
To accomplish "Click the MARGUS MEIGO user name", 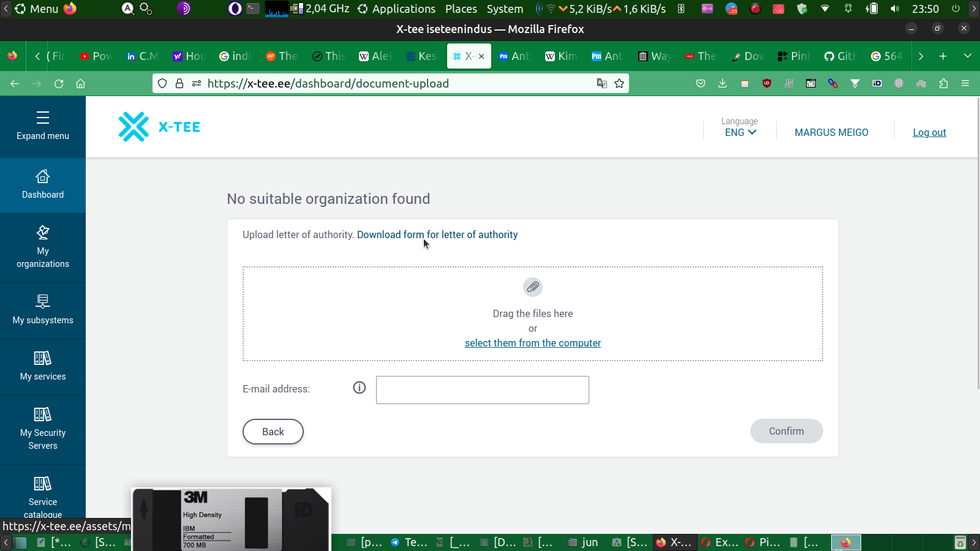I will (x=831, y=132).
